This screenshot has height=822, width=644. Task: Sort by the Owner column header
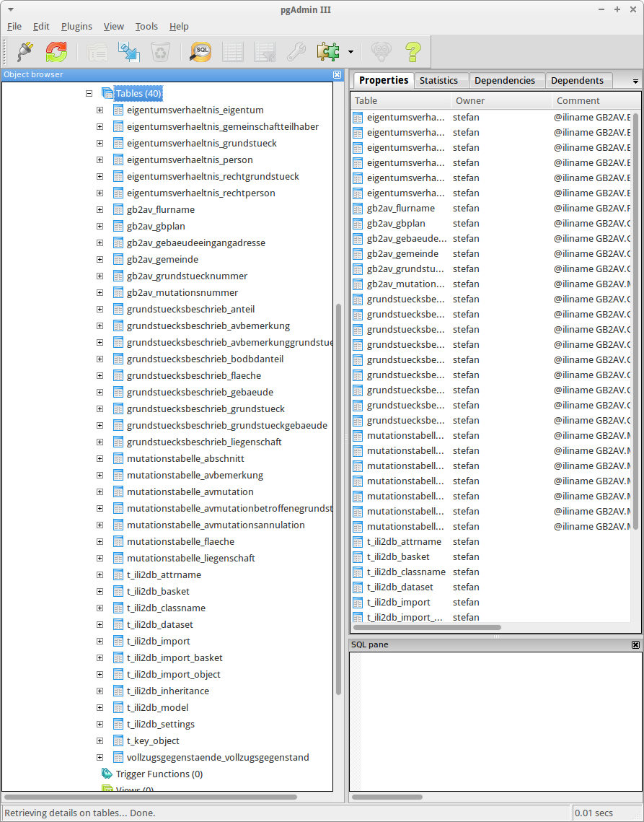tap(501, 100)
